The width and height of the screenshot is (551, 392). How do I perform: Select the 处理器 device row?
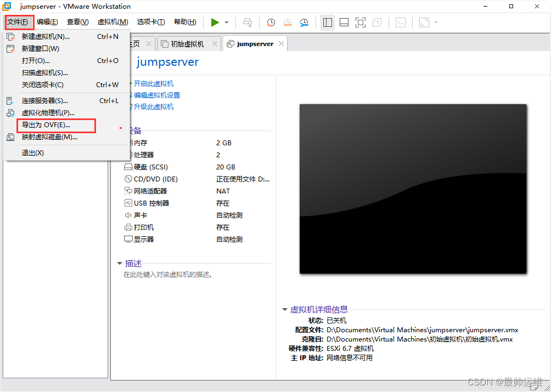pos(197,155)
